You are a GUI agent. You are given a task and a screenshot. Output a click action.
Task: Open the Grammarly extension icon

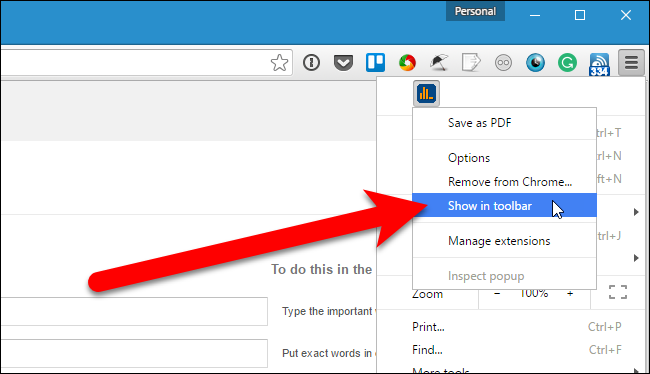567,63
